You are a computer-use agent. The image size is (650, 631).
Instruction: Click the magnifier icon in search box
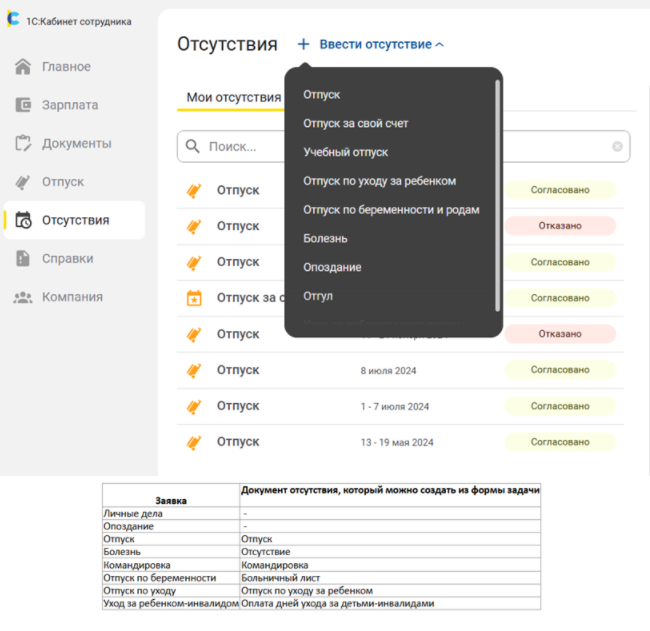coord(193,147)
